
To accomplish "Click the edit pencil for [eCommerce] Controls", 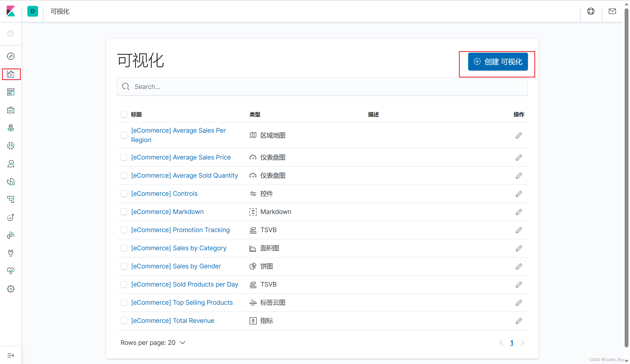I will (519, 194).
